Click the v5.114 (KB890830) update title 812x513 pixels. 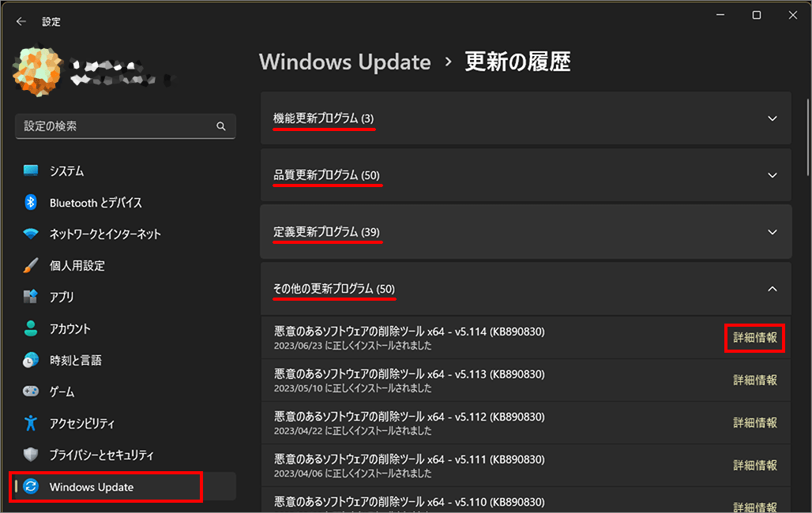click(x=409, y=331)
